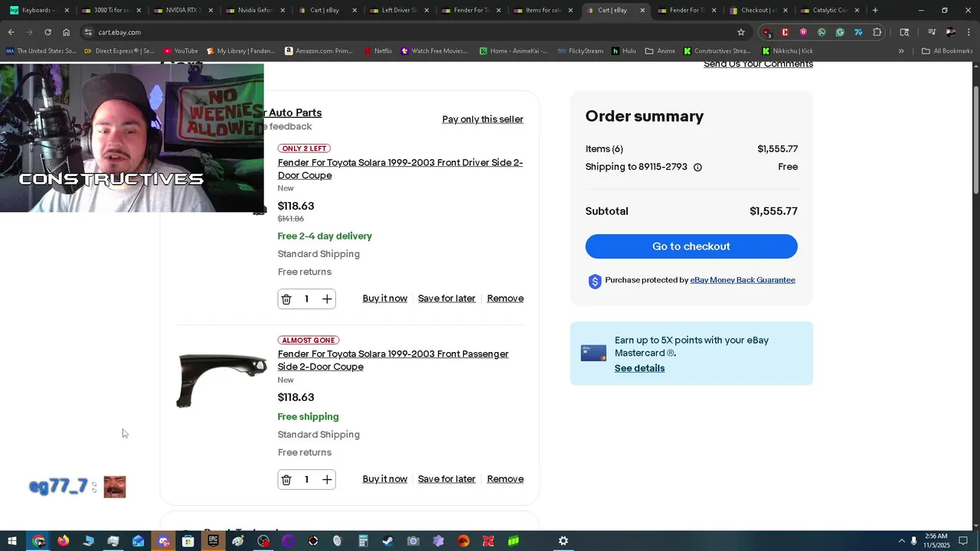Save Passenger Side fender for later

(x=446, y=479)
